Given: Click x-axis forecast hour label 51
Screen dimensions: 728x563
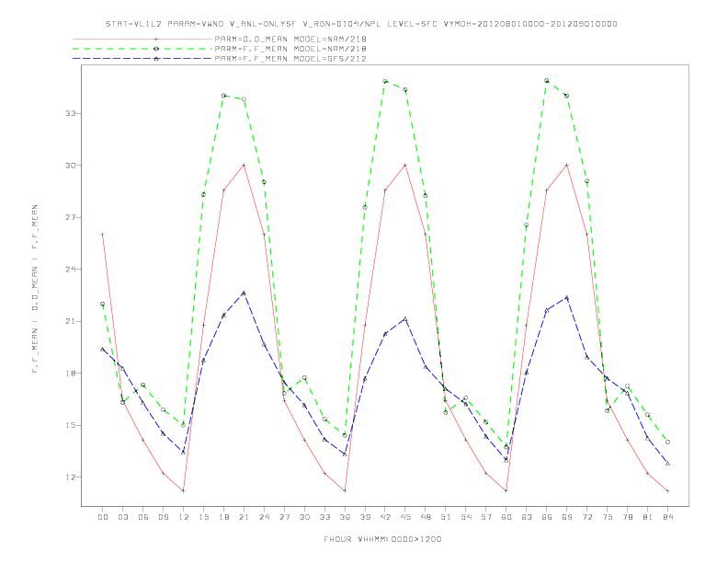Looking at the screenshot, I should pyautogui.click(x=446, y=517).
